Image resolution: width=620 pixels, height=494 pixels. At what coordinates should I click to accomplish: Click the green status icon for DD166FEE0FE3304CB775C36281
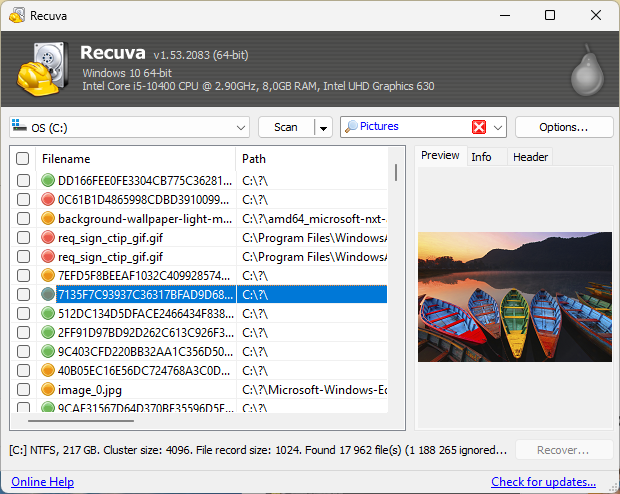48,181
